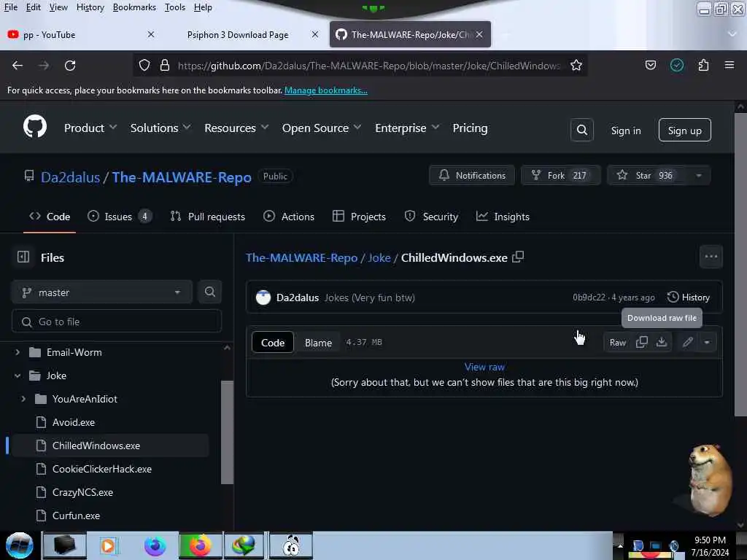Open the master branch selector
The image size is (747, 560).
(101, 292)
